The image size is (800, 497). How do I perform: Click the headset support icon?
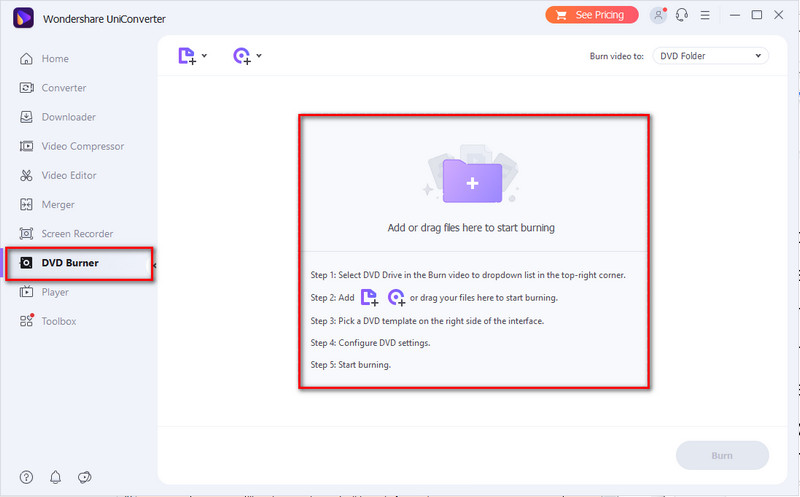[683, 15]
